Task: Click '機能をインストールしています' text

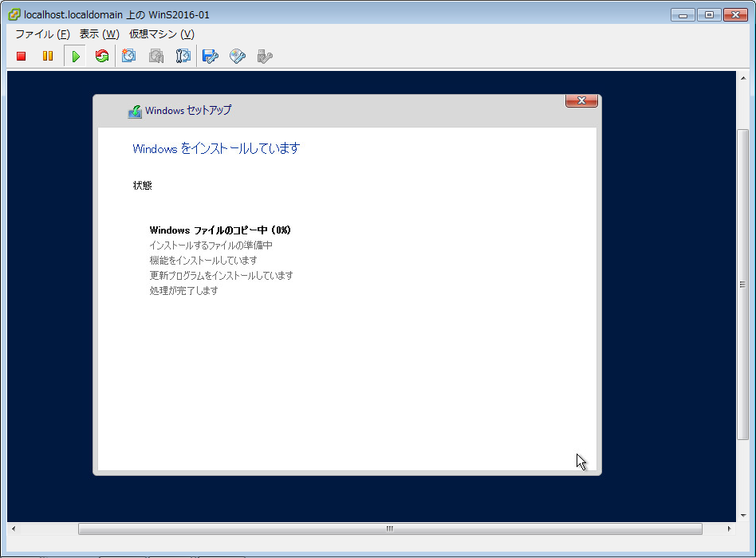Action: [x=203, y=260]
